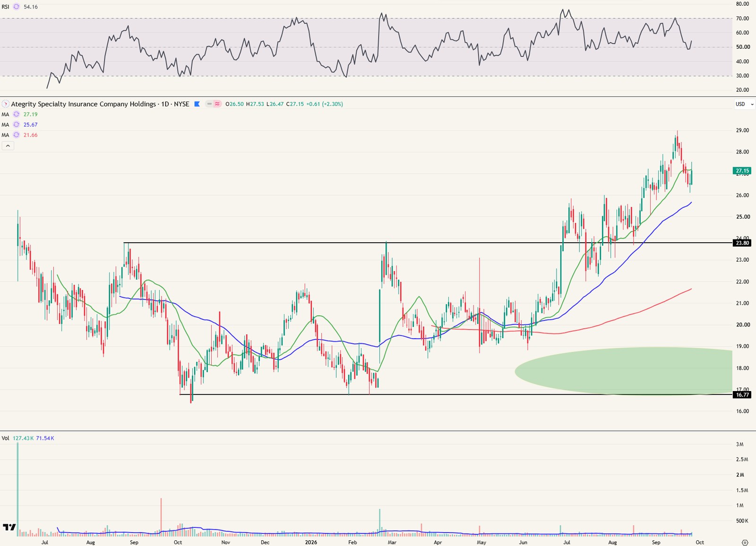Click the close price value C27.15
Viewport: 756px width, 546px height.
pyautogui.click(x=295, y=104)
